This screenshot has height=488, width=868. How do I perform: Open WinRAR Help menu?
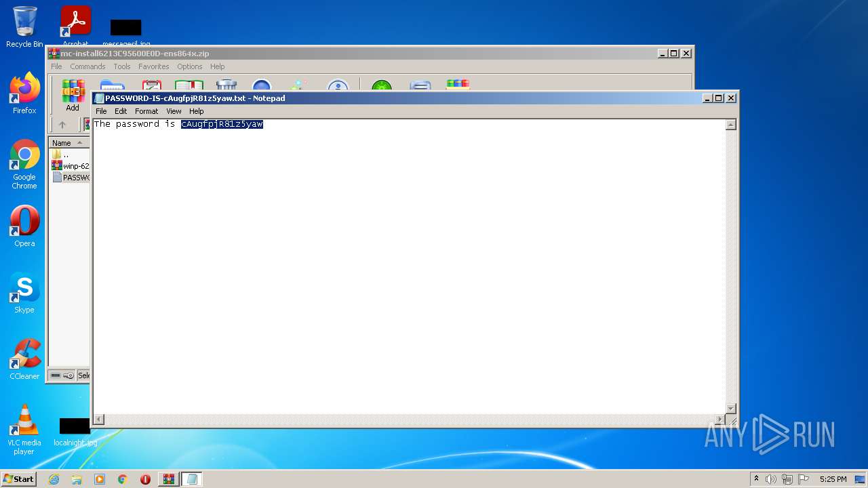217,66
